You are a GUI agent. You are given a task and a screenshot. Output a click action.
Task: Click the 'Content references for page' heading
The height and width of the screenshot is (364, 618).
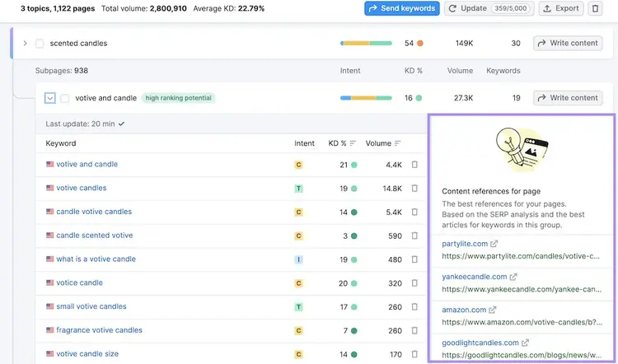[x=491, y=191]
